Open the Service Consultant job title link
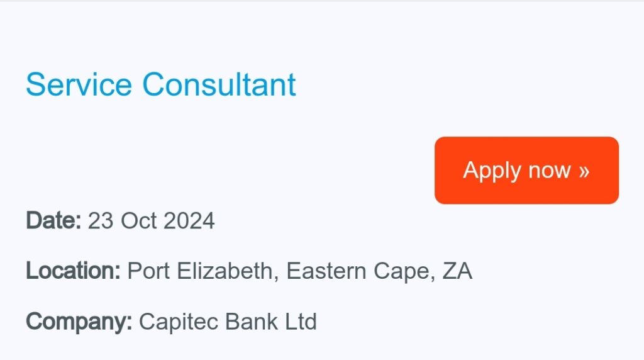 click(160, 85)
